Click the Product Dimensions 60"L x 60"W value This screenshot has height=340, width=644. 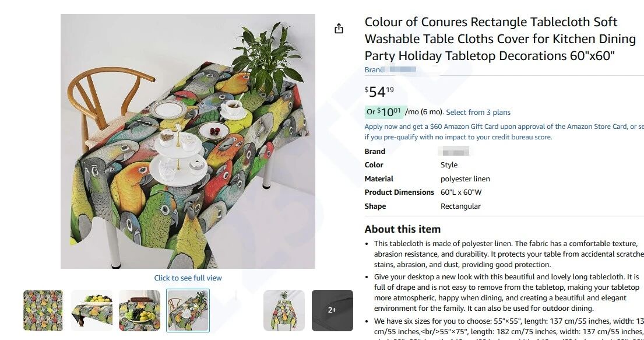coord(461,192)
